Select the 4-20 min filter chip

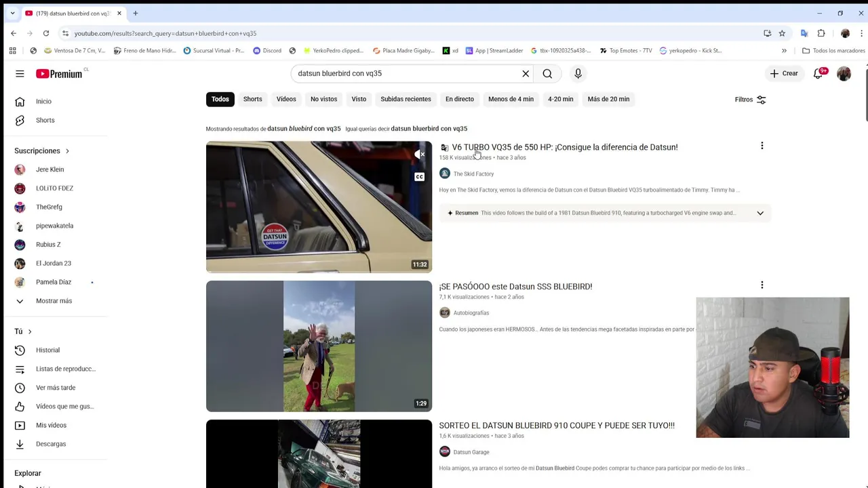point(560,99)
